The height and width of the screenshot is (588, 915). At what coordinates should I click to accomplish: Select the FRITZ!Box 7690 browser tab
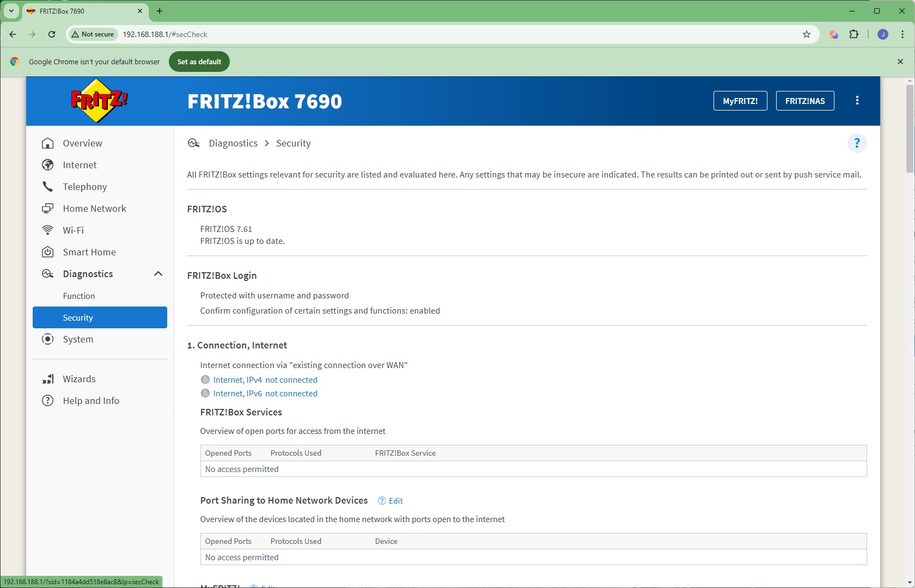pos(84,11)
